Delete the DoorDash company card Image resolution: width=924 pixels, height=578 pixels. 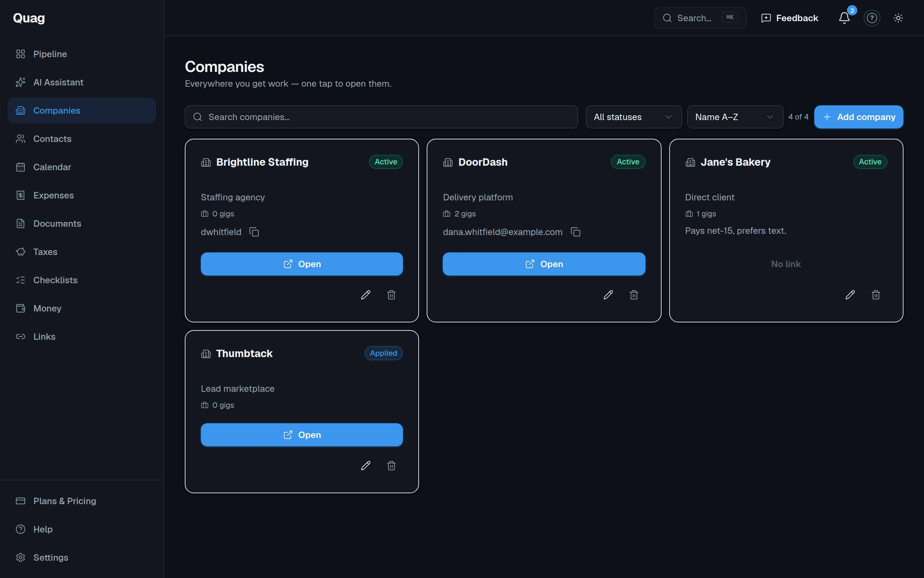[634, 295]
